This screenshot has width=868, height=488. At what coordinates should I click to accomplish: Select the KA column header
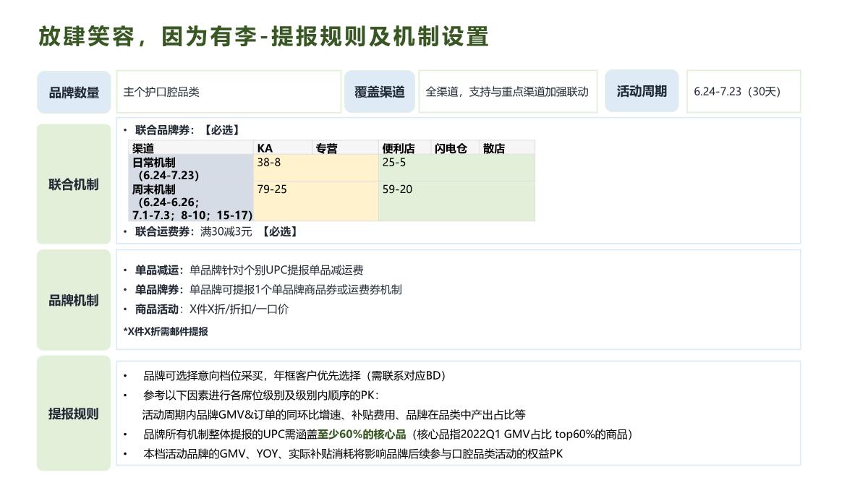[264, 147]
